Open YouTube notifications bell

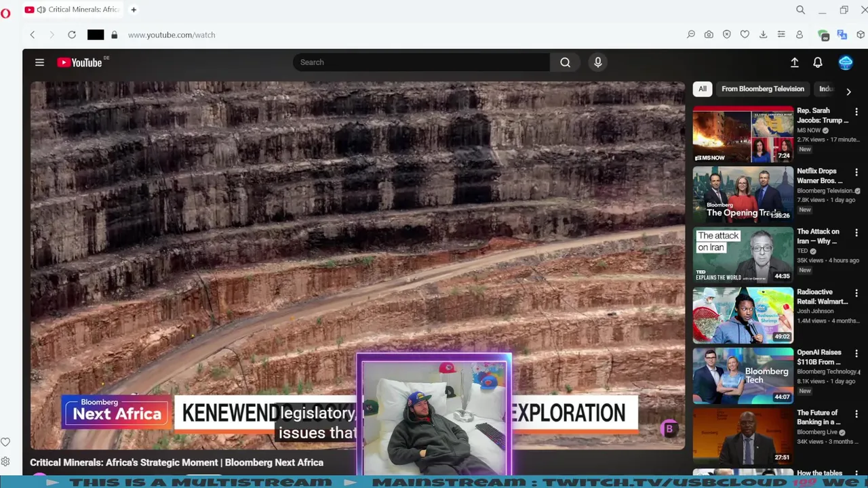818,62
